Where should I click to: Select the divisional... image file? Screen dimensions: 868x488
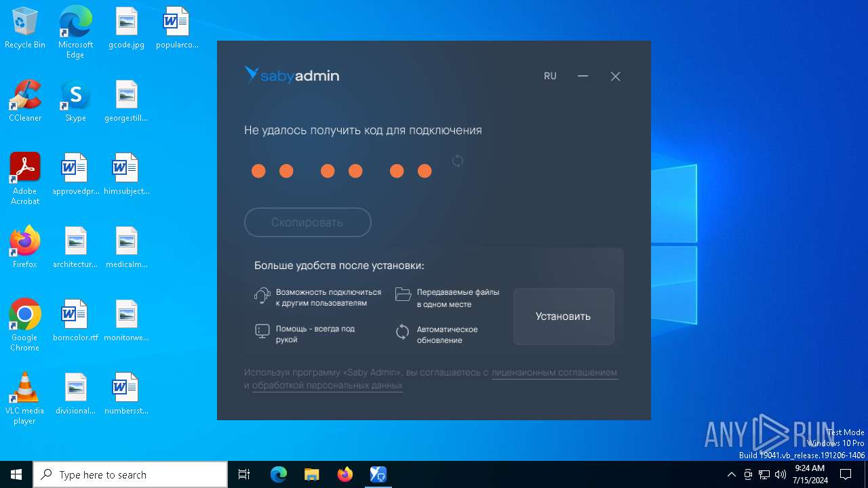point(75,394)
